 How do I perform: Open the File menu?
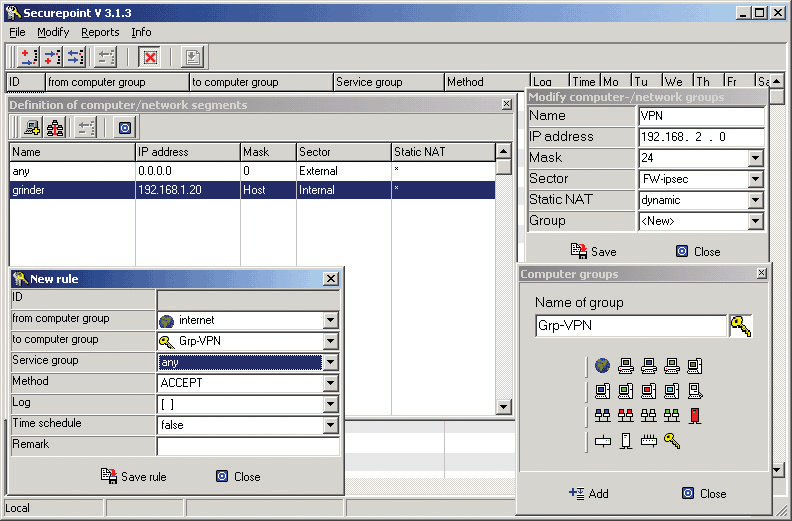pyautogui.click(x=17, y=32)
